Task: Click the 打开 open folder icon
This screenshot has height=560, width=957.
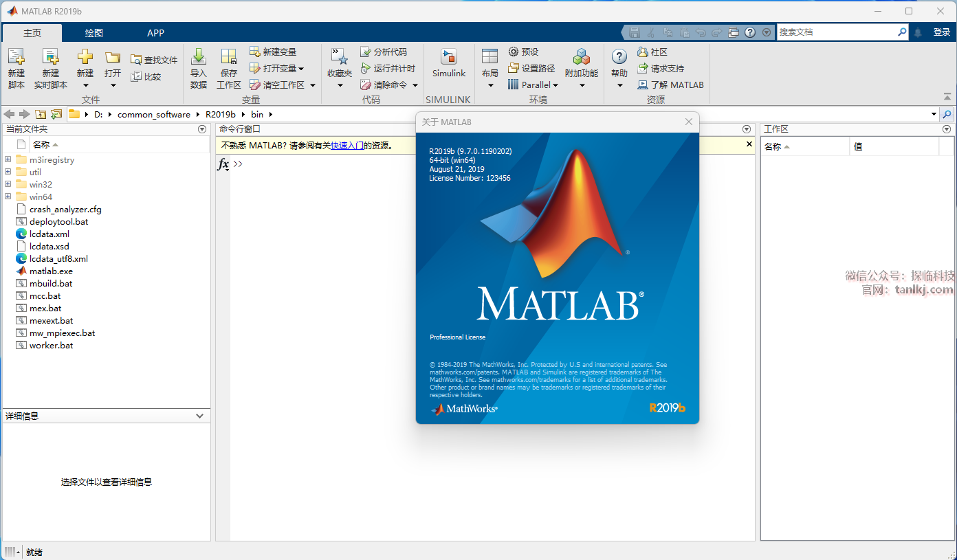Action: pyautogui.click(x=113, y=58)
